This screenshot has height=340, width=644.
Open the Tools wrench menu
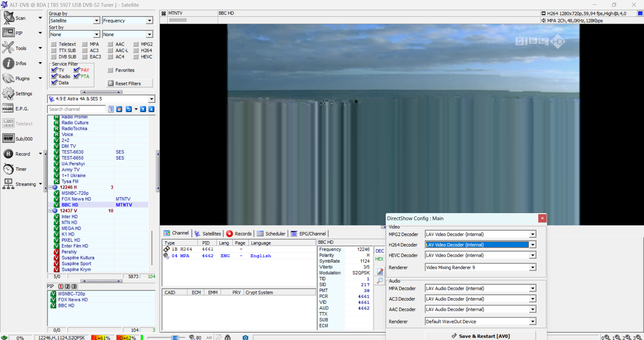pyautogui.click(x=14, y=48)
